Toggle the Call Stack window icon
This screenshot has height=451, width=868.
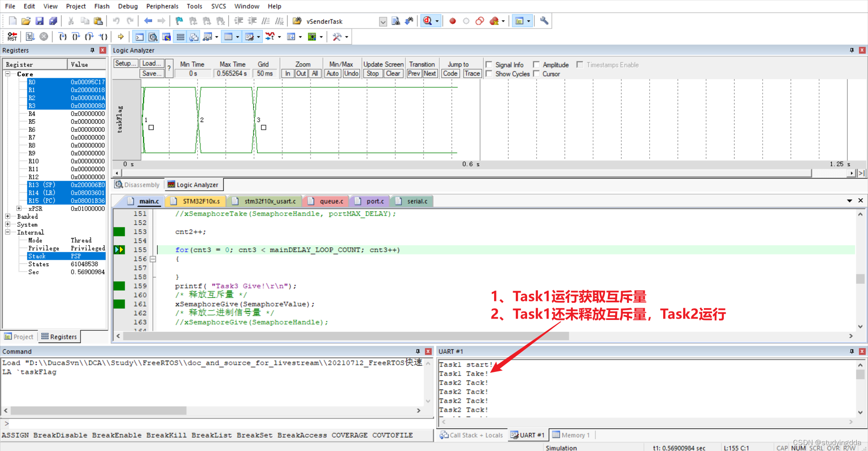click(x=194, y=37)
